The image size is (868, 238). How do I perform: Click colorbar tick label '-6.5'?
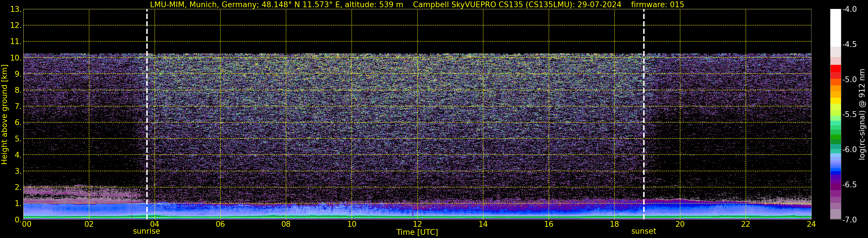[x=849, y=185]
